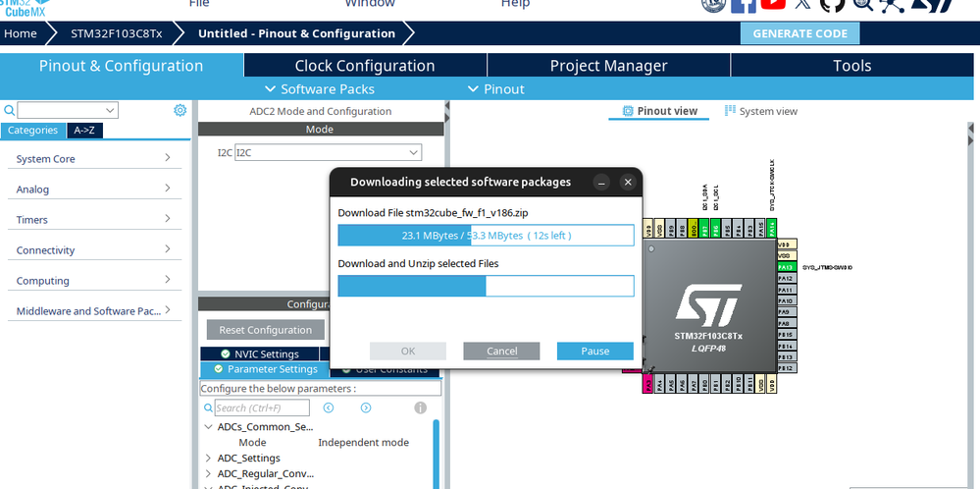This screenshot has width=980, height=489.
Task: Switch to Pinout view
Action: (659, 111)
